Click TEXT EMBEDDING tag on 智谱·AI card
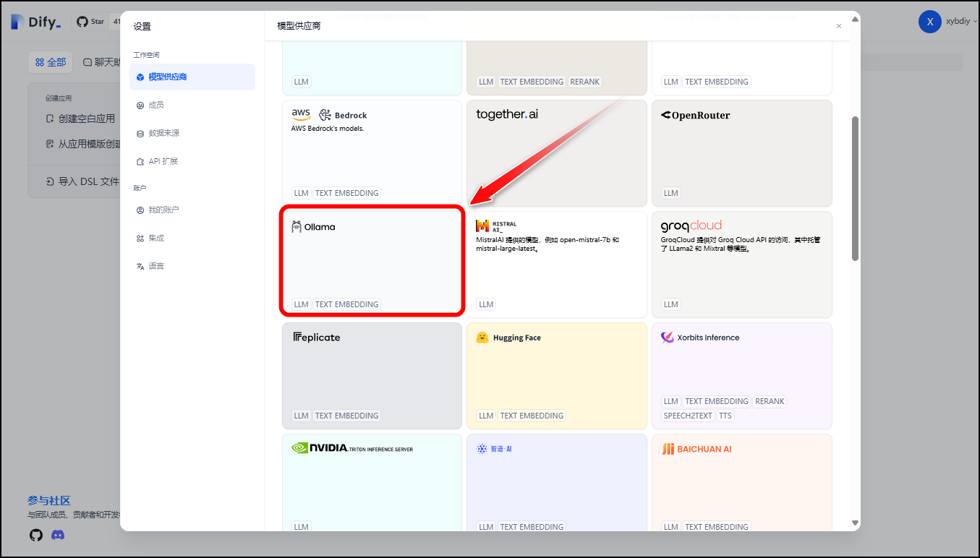The image size is (980, 558). point(532,527)
